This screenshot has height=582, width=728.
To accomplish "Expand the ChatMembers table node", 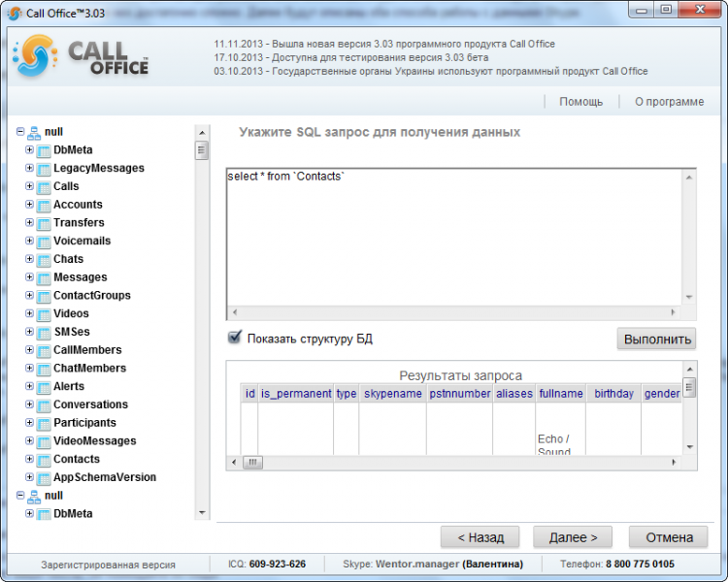I will tap(29, 368).
